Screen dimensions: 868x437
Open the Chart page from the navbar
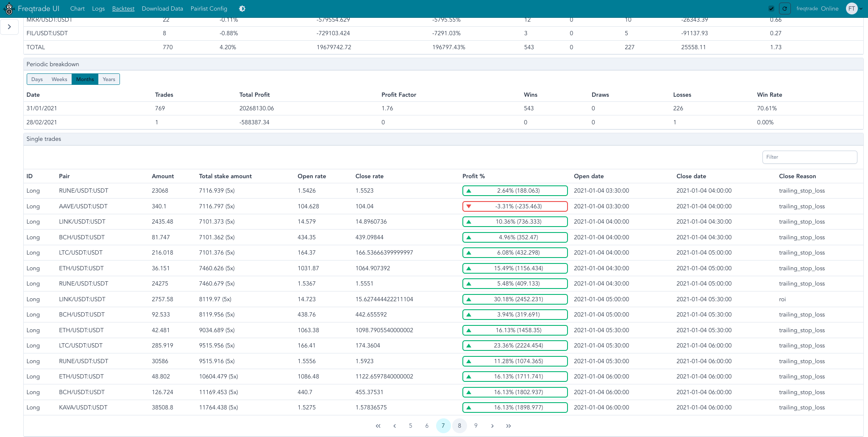coord(77,8)
